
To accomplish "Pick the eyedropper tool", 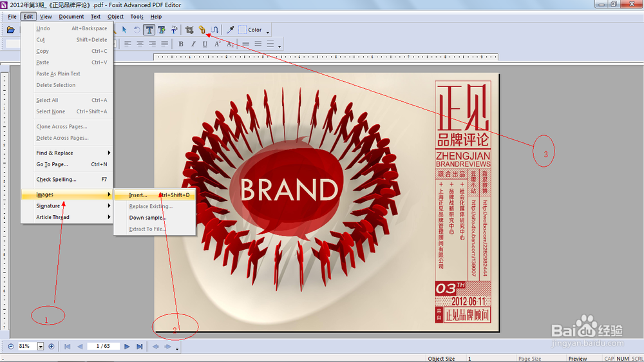I will [231, 30].
